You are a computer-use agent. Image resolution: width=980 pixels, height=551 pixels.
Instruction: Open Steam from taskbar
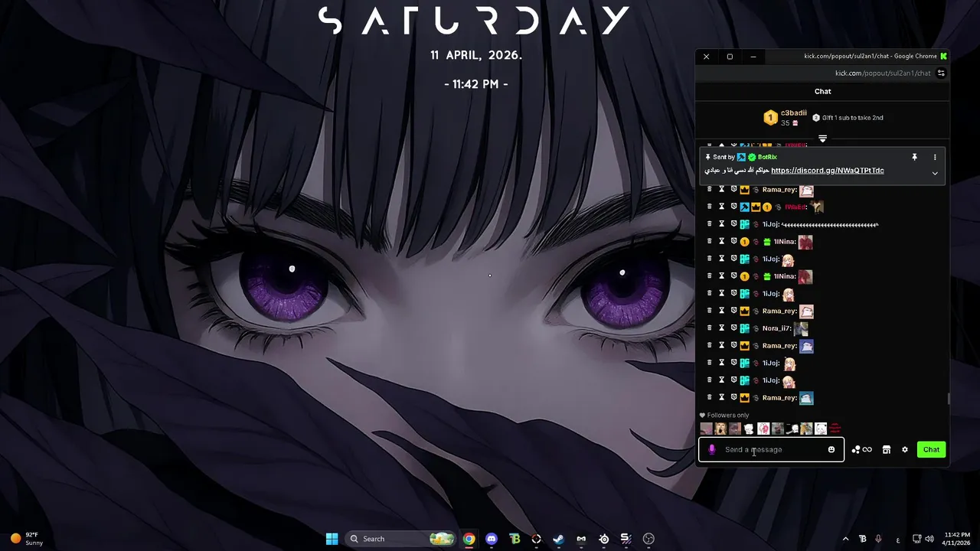point(559,539)
